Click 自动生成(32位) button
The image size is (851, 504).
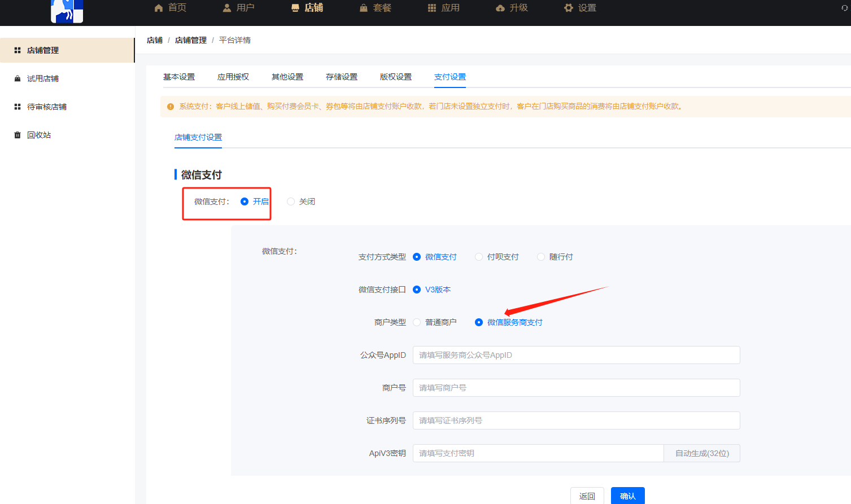tap(702, 453)
